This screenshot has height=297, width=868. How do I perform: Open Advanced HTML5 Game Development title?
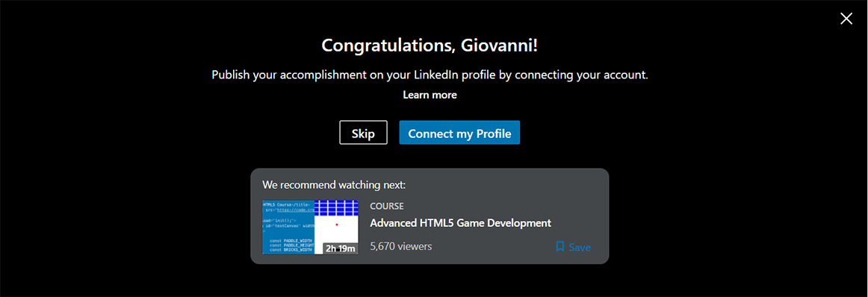coord(461,223)
